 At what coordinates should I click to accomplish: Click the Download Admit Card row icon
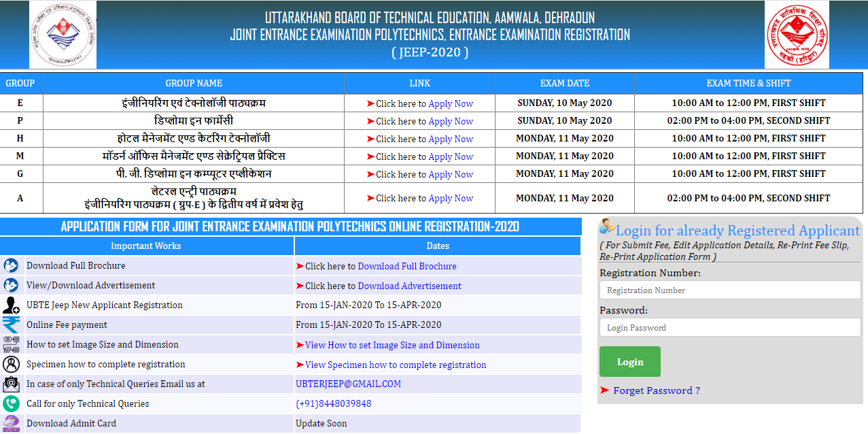click(x=11, y=424)
